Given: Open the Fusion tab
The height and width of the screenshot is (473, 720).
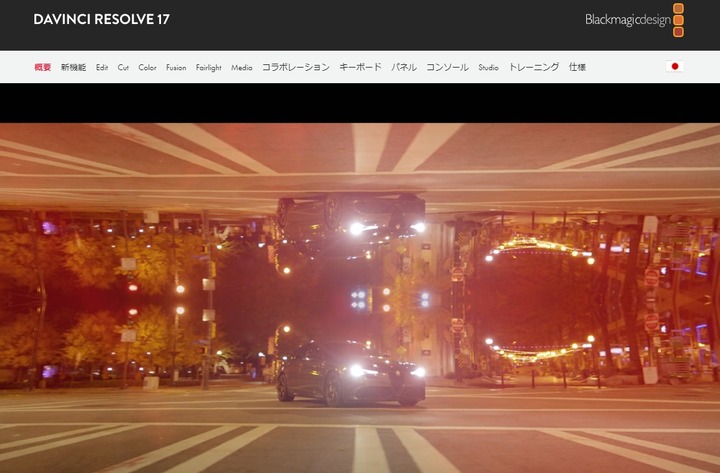Looking at the screenshot, I should pos(176,67).
